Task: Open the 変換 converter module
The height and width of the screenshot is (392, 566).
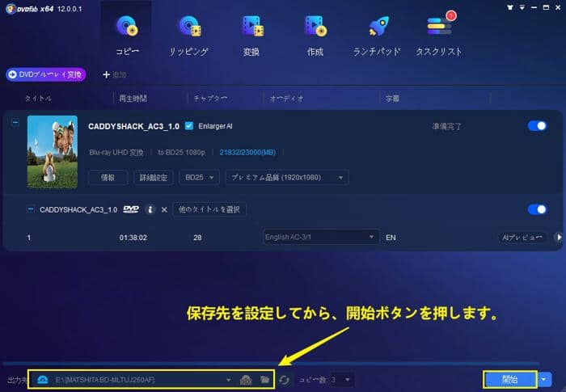Action: point(251,35)
